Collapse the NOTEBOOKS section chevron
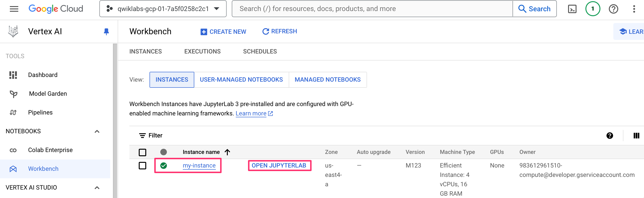 [x=97, y=131]
